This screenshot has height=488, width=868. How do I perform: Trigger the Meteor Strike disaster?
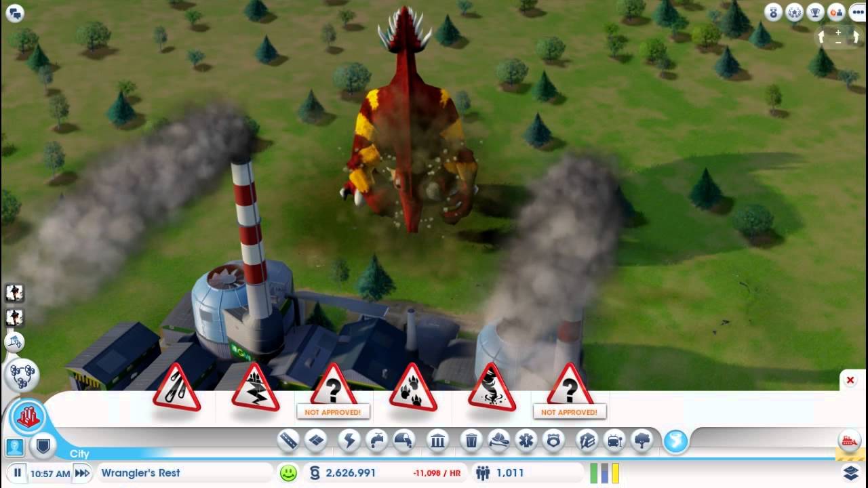(176, 387)
